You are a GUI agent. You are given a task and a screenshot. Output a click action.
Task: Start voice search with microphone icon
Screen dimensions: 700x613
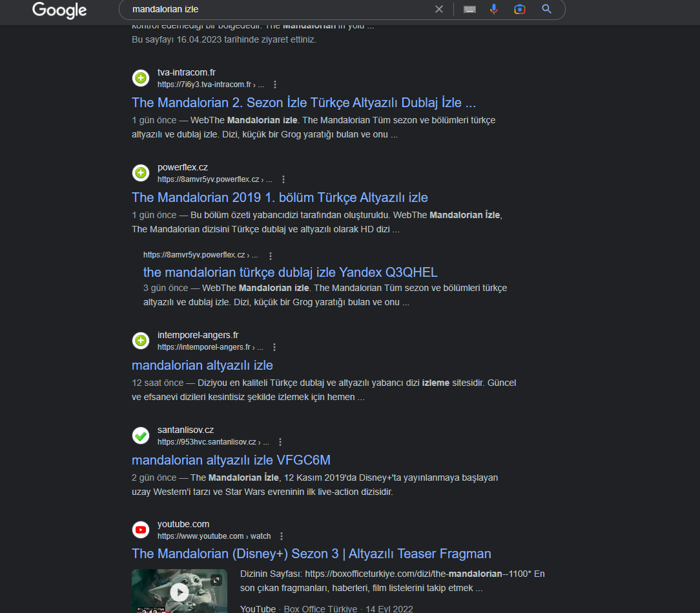click(494, 9)
